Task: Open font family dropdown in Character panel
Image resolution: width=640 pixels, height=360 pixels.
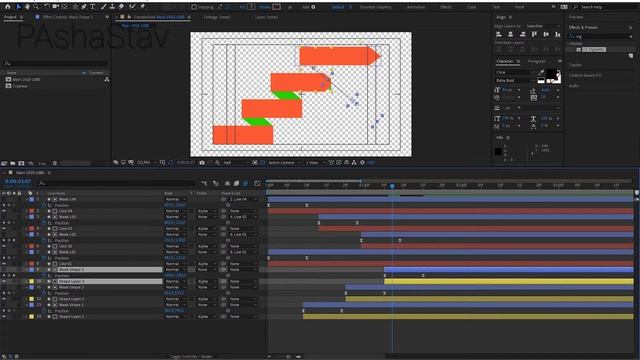Action: 515,72
